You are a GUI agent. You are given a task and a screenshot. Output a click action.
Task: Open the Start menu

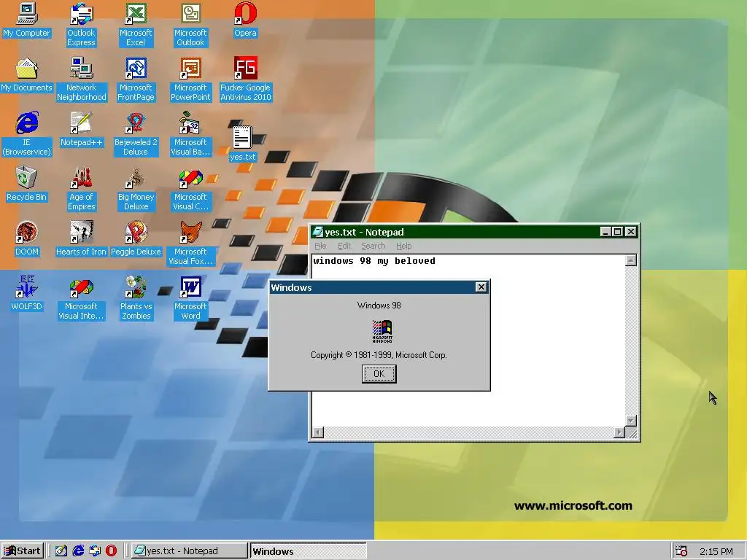pyautogui.click(x=23, y=551)
